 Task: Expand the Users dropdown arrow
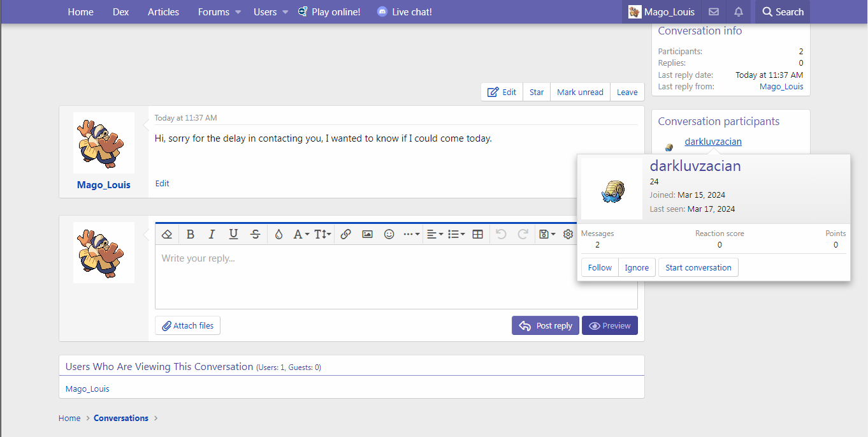[286, 12]
